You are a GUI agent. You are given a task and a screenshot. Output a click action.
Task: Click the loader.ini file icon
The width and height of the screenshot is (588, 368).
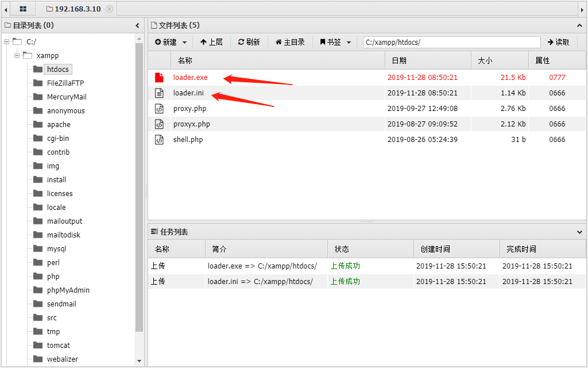tap(160, 93)
